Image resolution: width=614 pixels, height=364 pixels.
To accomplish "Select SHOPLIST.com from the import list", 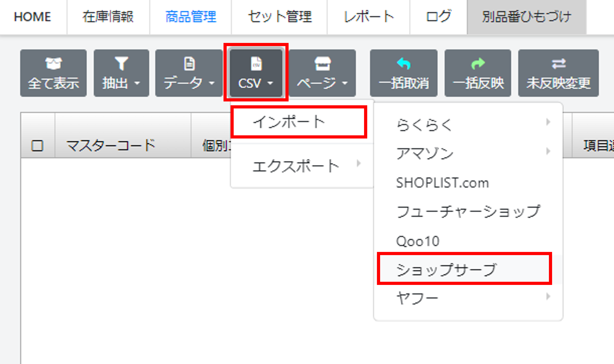I will pos(468,183).
